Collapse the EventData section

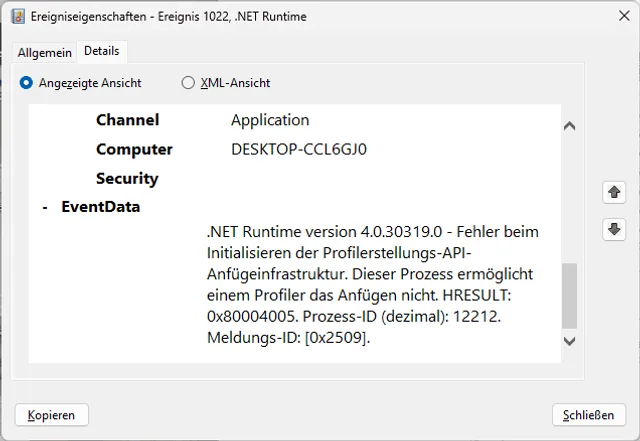(46, 208)
